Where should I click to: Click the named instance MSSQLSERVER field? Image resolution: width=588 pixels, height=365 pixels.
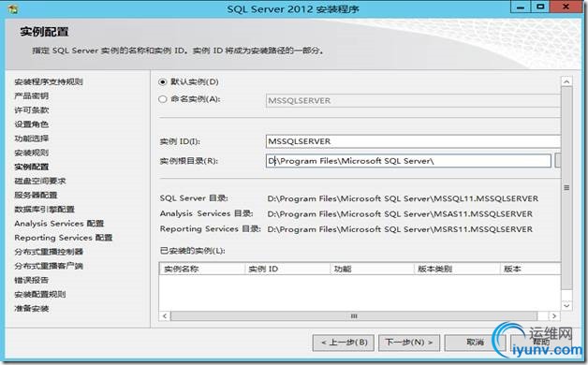tap(413, 100)
